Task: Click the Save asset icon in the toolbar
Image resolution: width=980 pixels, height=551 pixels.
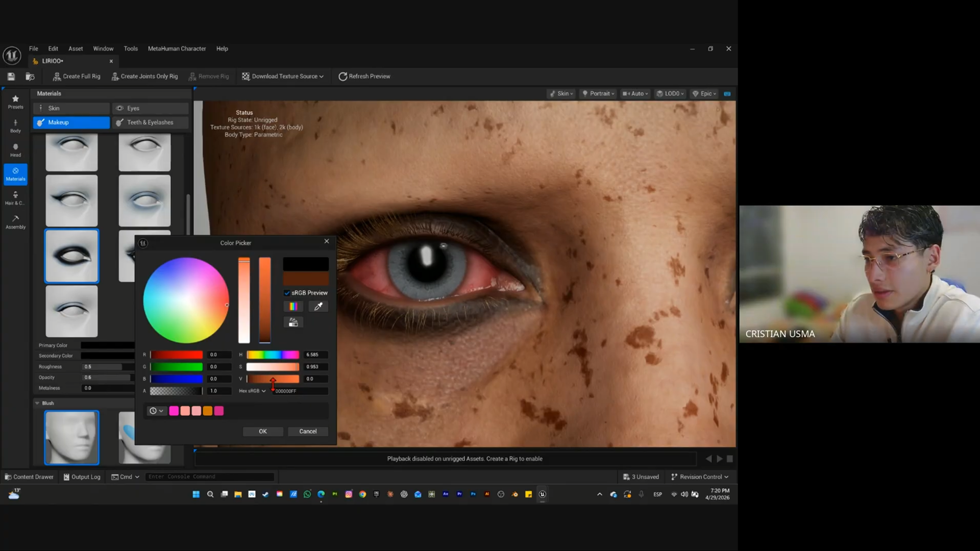Action: [x=11, y=77]
